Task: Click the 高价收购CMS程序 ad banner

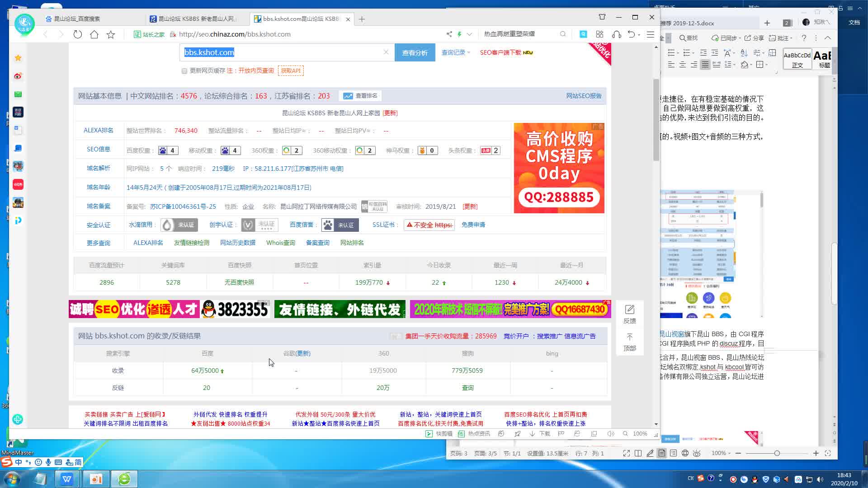Action: pyautogui.click(x=559, y=168)
